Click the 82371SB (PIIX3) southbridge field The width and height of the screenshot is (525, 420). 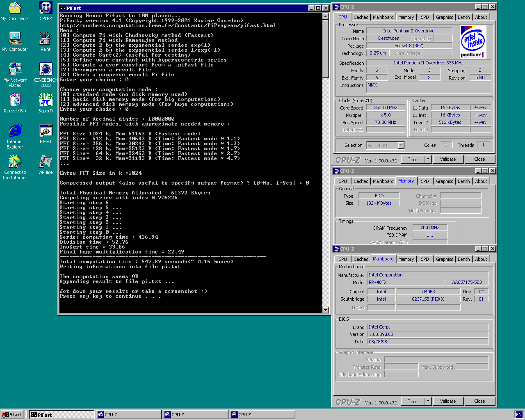pos(428,299)
